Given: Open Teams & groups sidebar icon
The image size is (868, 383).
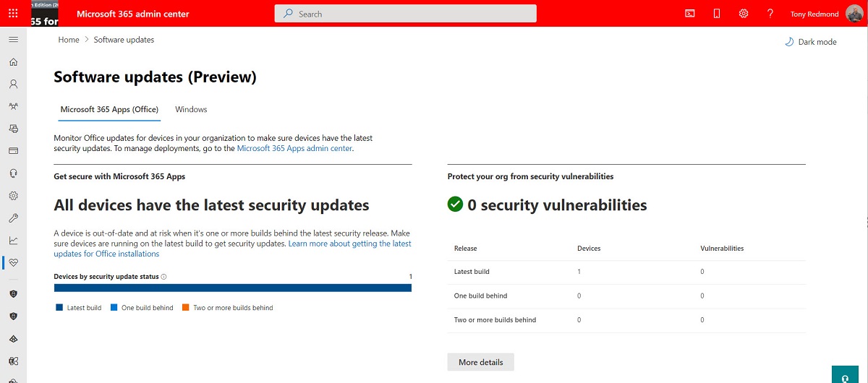Looking at the screenshot, I should [13, 106].
